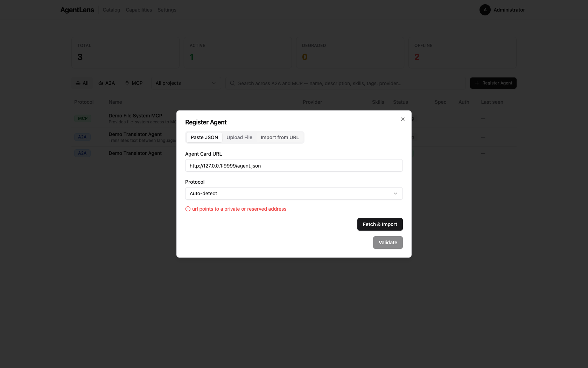Screen dimensions: 588x368
Task: Click the Validate button
Action: pyautogui.click(x=388, y=243)
